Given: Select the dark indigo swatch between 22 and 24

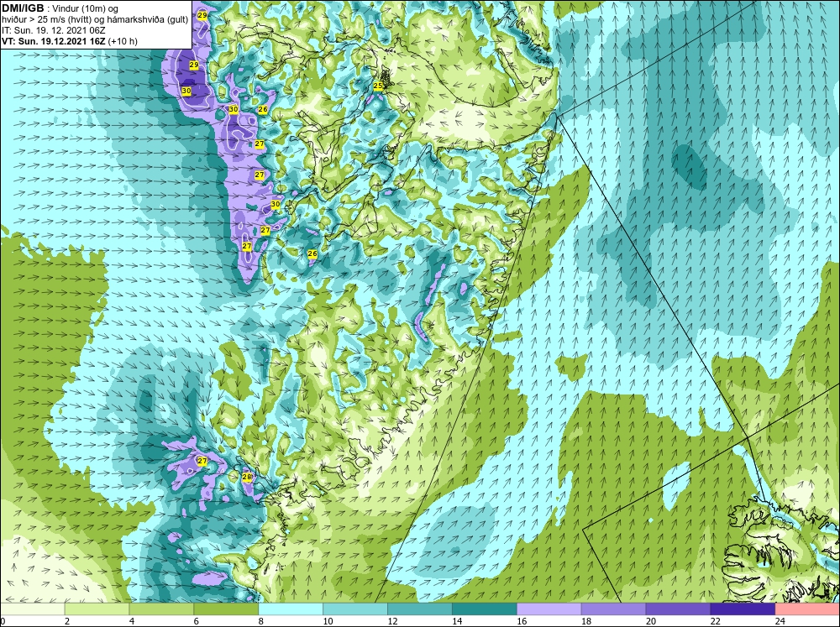Looking at the screenshot, I should click(743, 609).
